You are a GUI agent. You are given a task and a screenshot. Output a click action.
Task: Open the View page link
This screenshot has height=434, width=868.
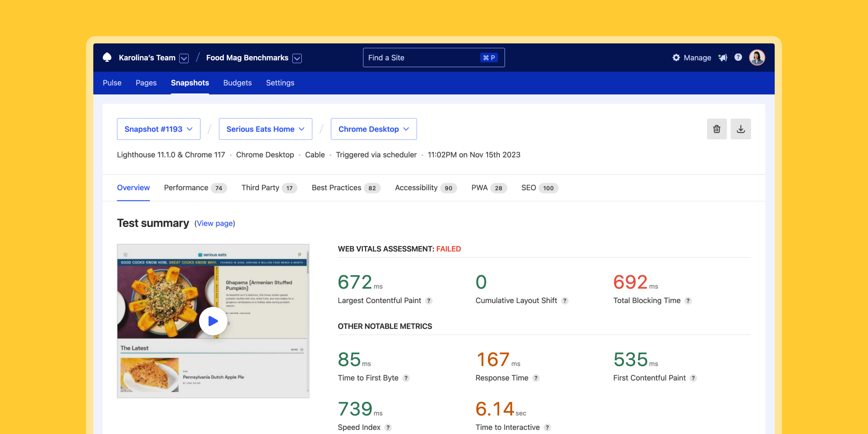214,224
